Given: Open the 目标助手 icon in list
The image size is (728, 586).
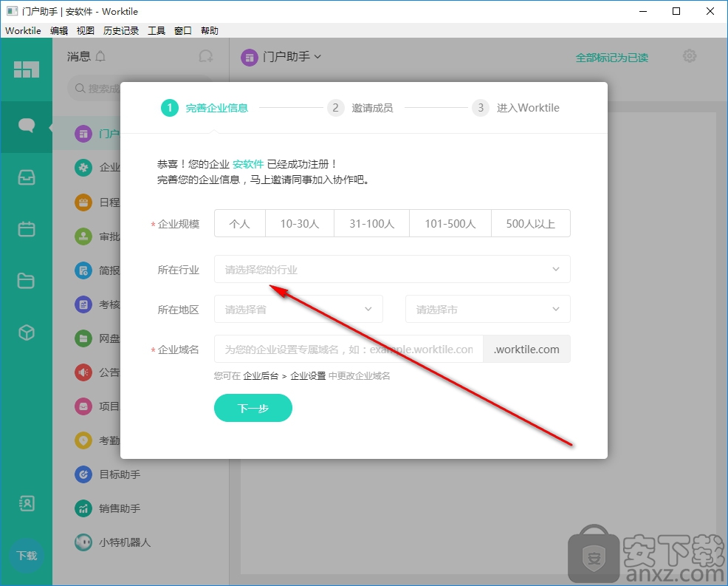Looking at the screenshot, I should (83, 474).
